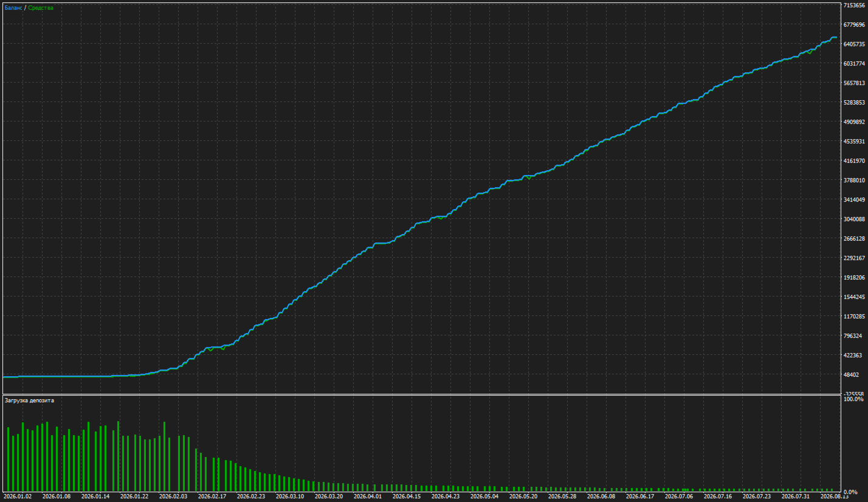Click the 3788010 axis value
The image size is (868, 502).
(854, 181)
